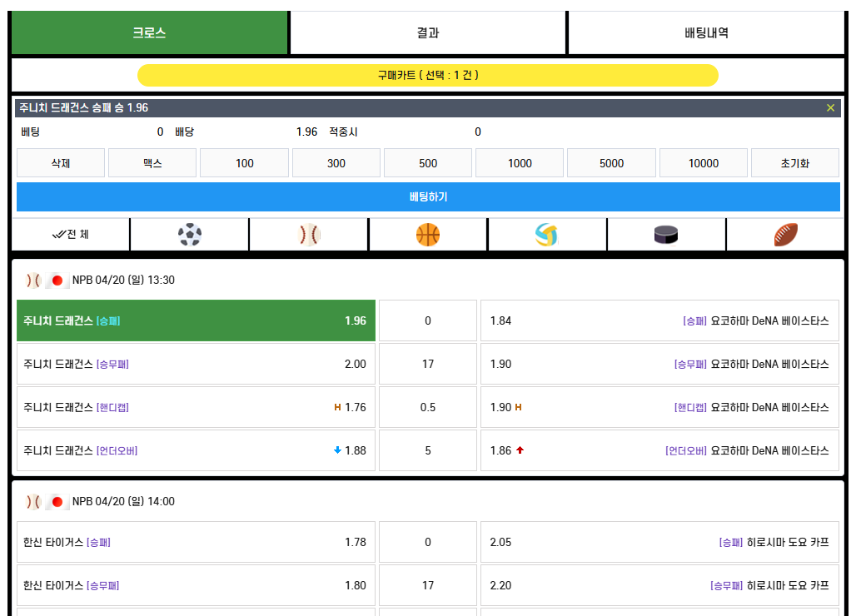Open the yellow 구매카트 bar
The width and height of the screenshot is (851, 616).
(428, 75)
